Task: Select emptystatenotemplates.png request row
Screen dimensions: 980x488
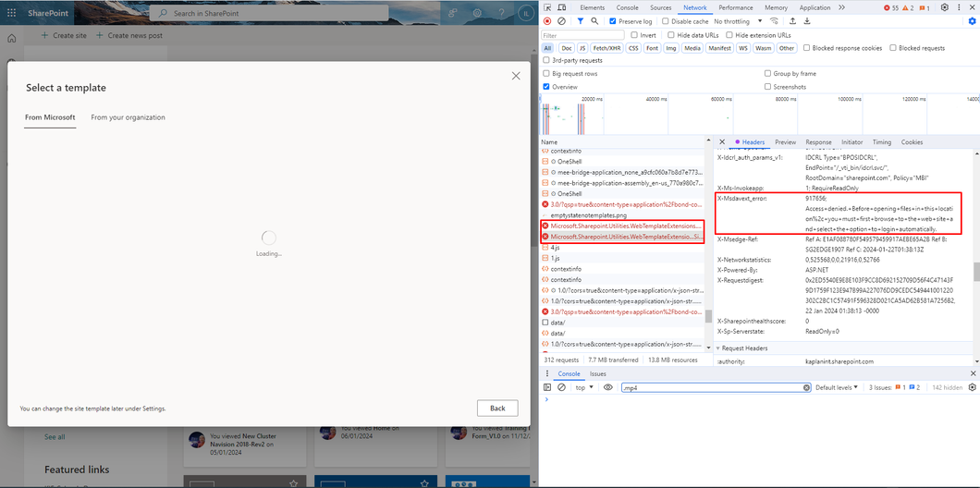Action: pos(622,215)
